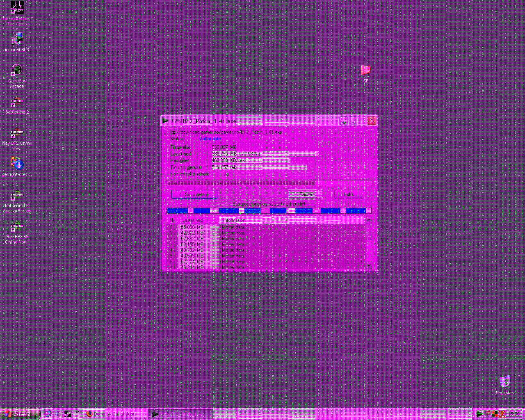
Task: Select the GF folder on the desktop
Action: (x=365, y=73)
